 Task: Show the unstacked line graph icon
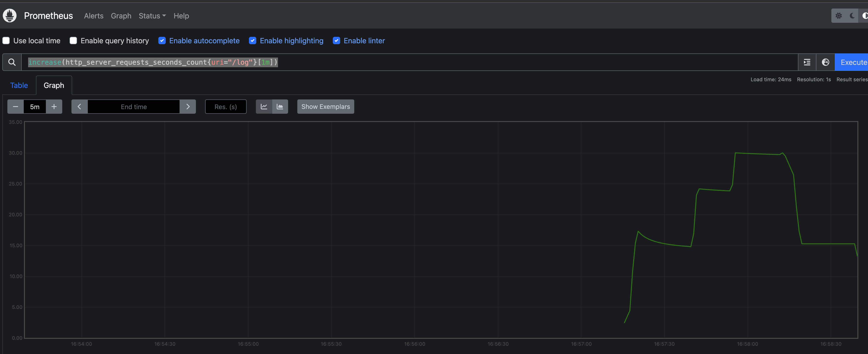[x=264, y=107]
